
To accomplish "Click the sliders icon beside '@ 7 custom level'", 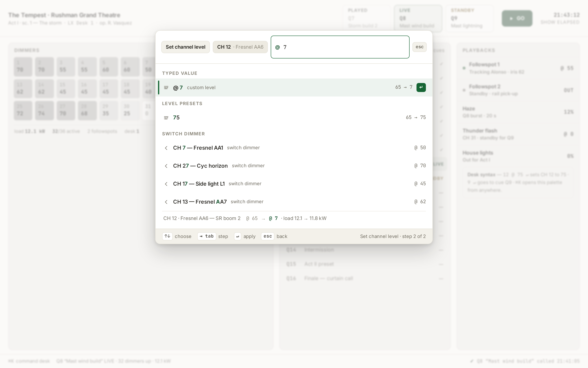I will click(166, 88).
